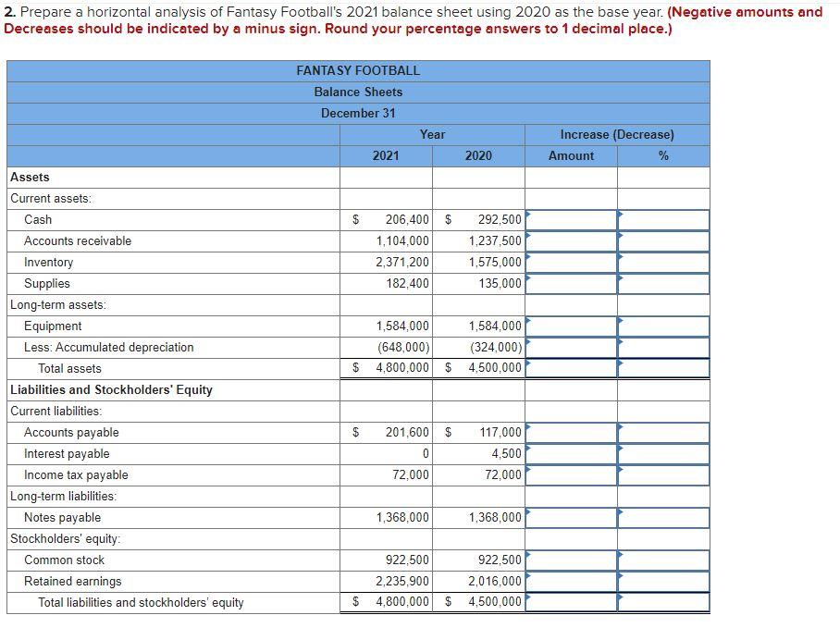Click the hint flag on Accounts payable Amount cell
The height and width of the screenshot is (640, 840).
pyautogui.click(x=529, y=426)
